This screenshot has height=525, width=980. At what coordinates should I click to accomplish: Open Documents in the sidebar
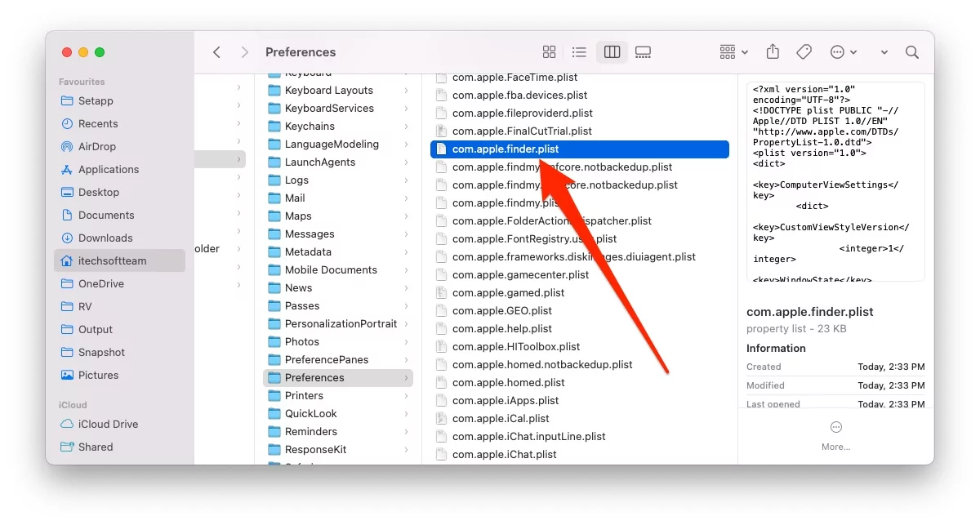120,216
